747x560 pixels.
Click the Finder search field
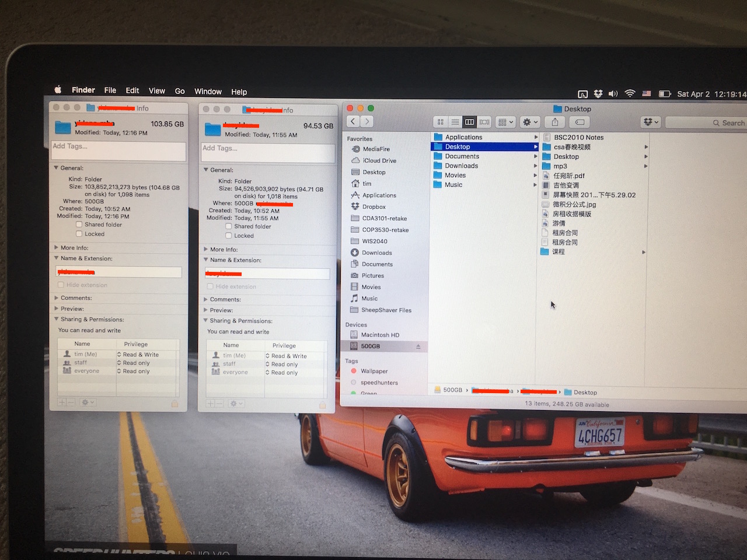[x=706, y=123]
